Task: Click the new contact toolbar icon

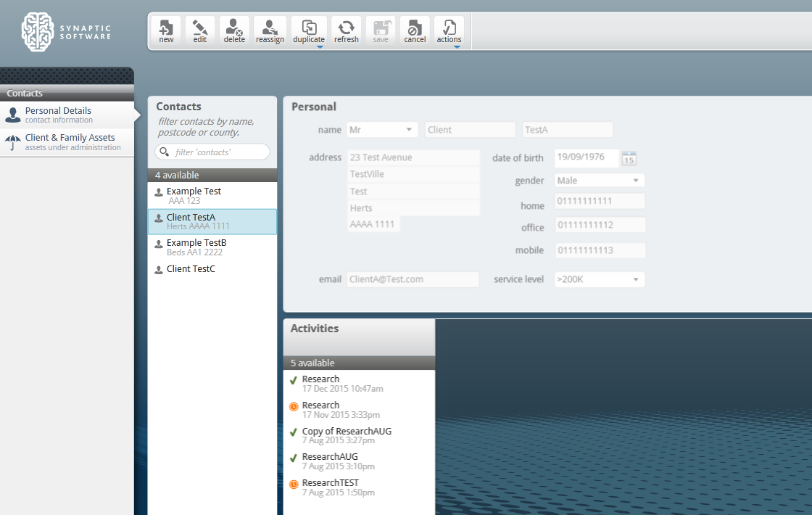Action: point(166,31)
